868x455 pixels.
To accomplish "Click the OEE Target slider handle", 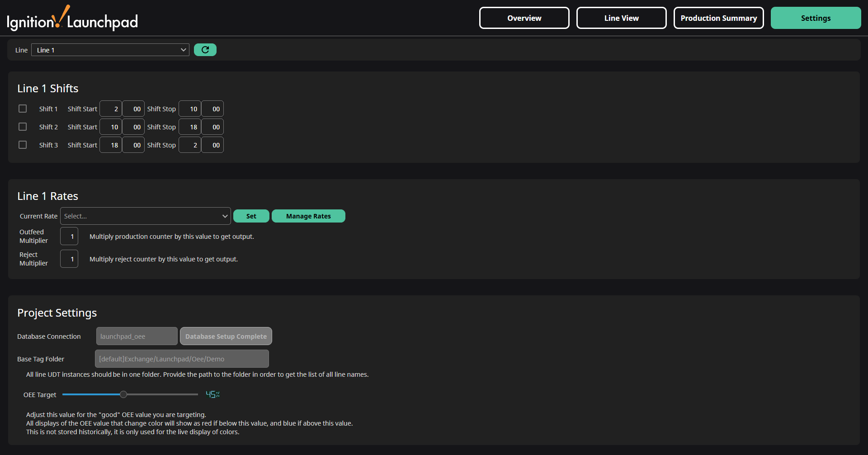I will pos(123,394).
